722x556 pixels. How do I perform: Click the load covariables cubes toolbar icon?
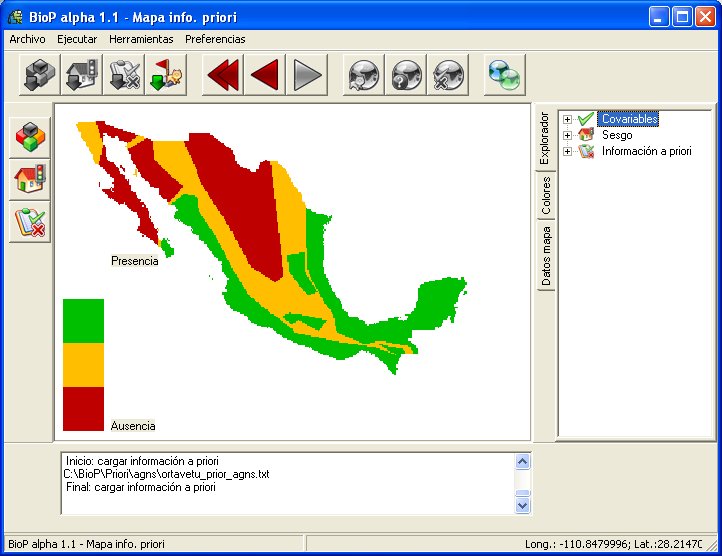[40, 75]
